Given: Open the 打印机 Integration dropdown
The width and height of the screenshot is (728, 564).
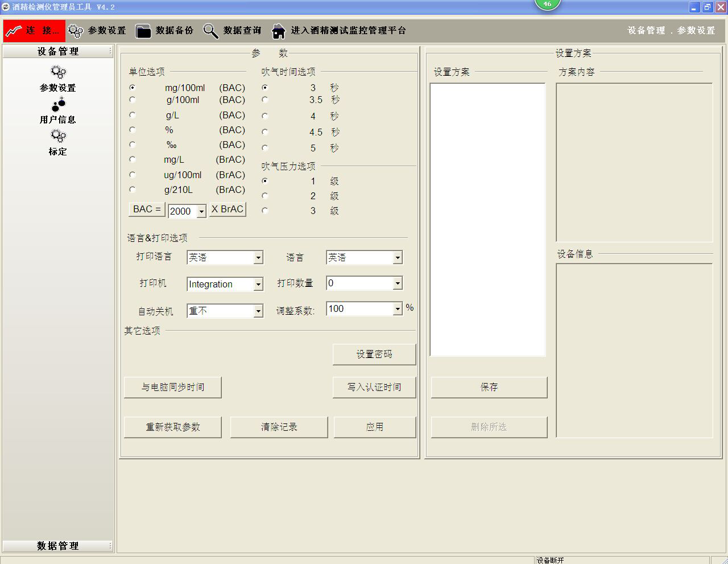Looking at the screenshot, I should click(x=258, y=284).
